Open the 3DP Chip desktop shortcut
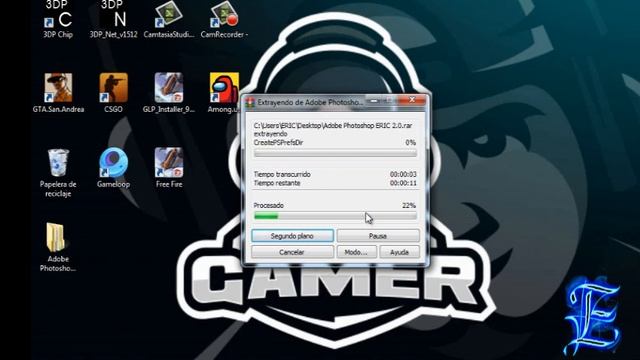The width and height of the screenshot is (640, 360). point(58,19)
